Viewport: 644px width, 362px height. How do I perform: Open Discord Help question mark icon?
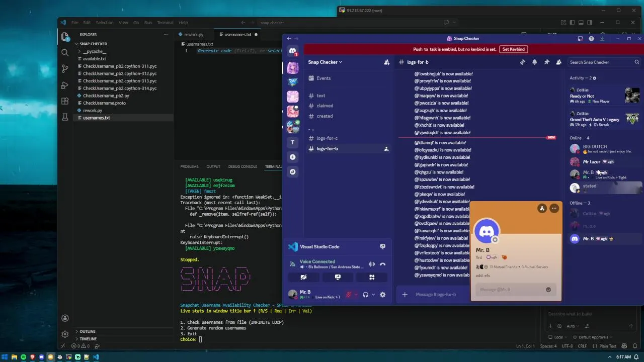(591, 39)
